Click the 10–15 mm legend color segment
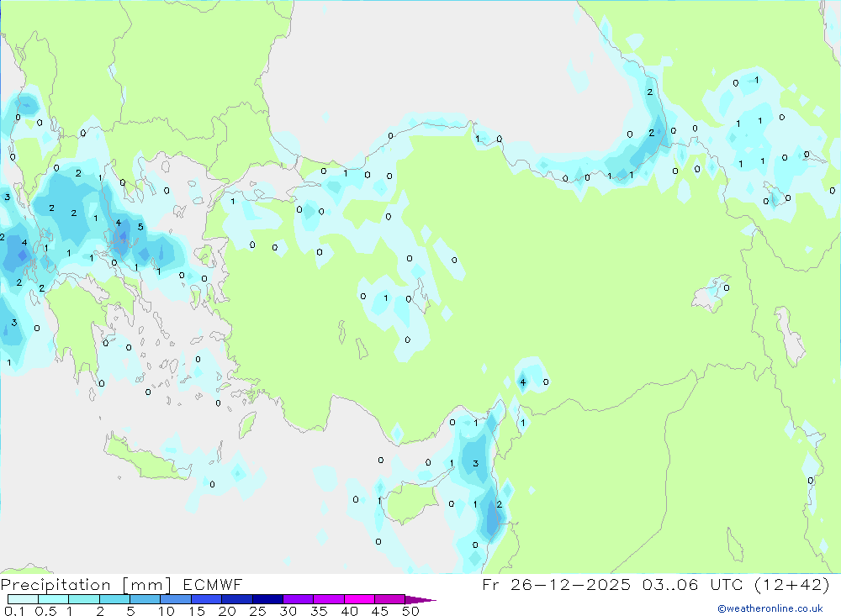841x616 pixels. tap(176, 599)
